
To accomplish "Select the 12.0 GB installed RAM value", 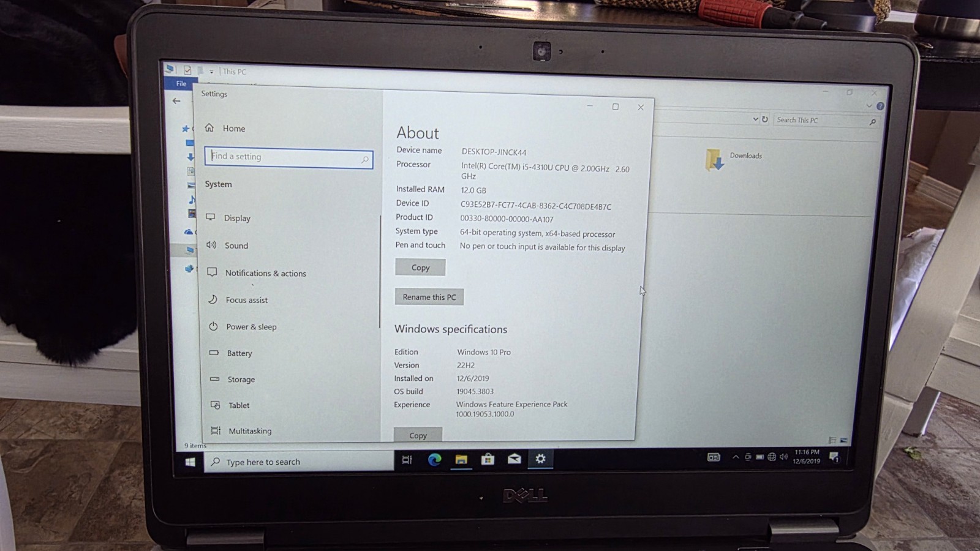I will 473,190.
